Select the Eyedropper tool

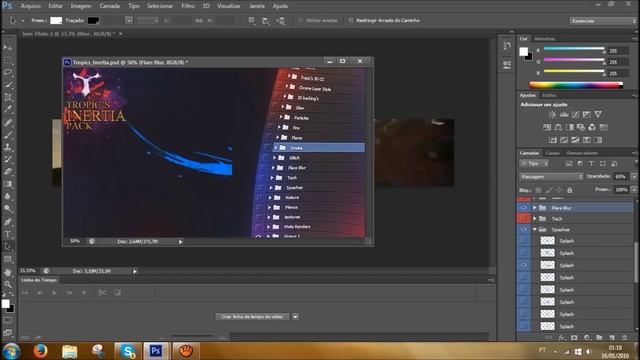pyautogui.click(x=8, y=109)
